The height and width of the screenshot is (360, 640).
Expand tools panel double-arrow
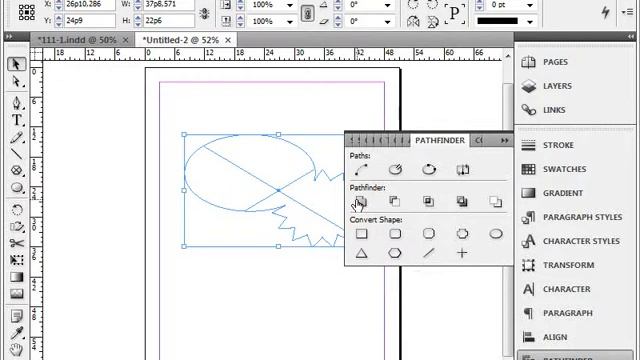click(9, 37)
